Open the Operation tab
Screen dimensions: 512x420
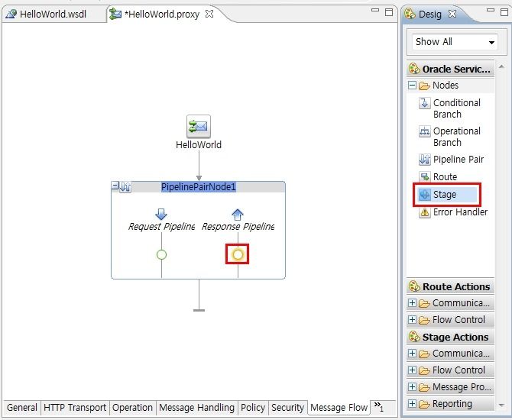[x=132, y=408]
